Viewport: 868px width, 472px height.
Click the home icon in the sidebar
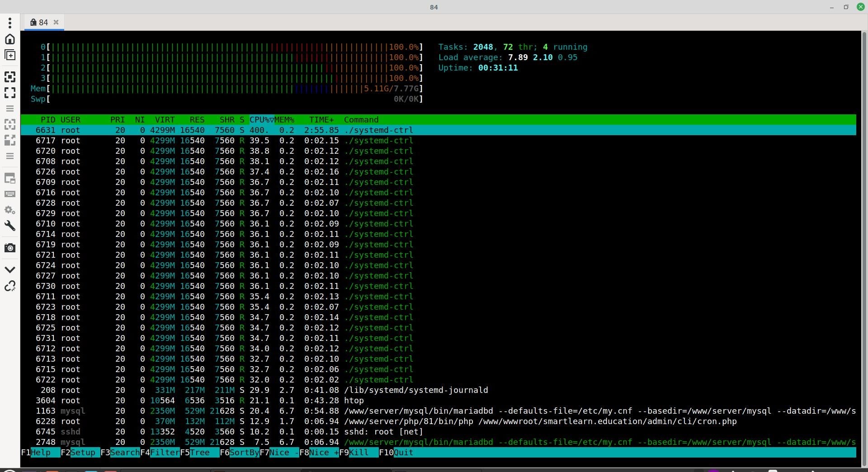click(10, 39)
